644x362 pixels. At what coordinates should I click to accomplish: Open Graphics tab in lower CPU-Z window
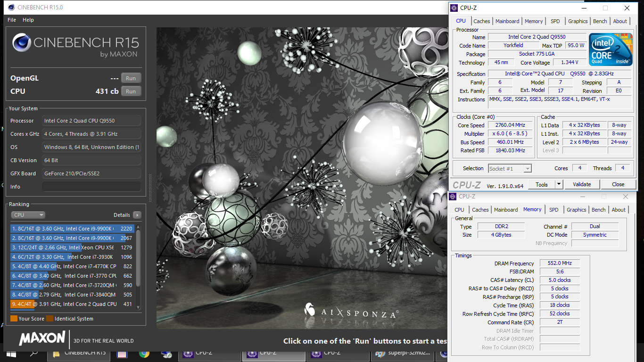point(576,210)
